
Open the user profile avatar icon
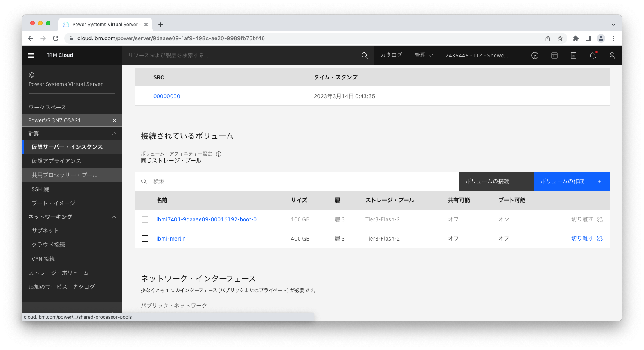(612, 56)
